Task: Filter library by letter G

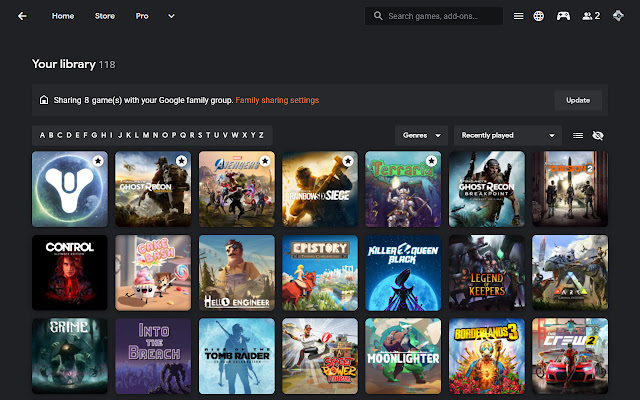Action: tap(94, 135)
